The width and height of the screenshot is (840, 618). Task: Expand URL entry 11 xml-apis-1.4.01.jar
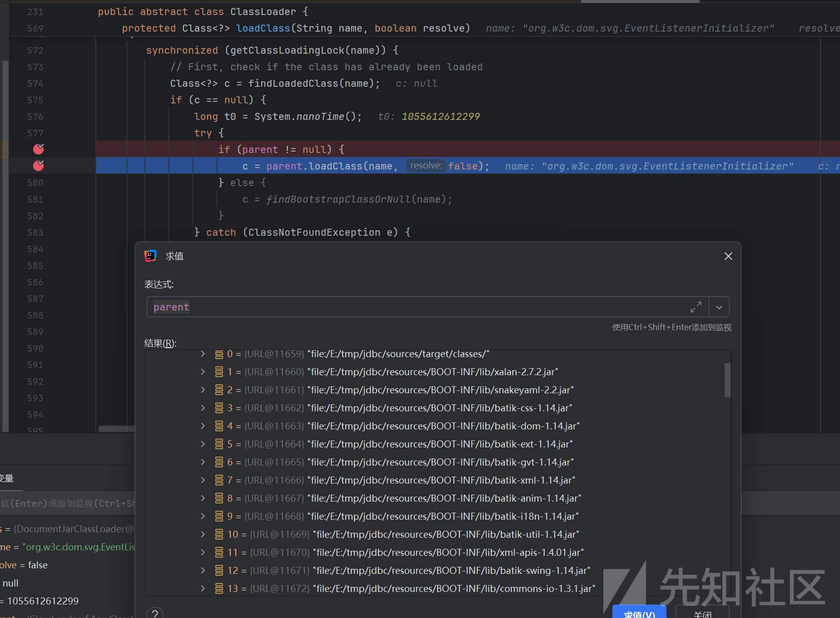pos(203,552)
